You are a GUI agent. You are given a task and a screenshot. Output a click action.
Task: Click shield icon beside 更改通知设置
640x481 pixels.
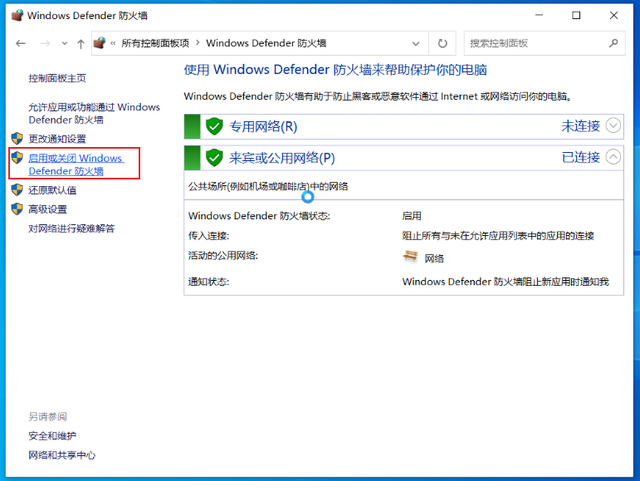(17, 138)
